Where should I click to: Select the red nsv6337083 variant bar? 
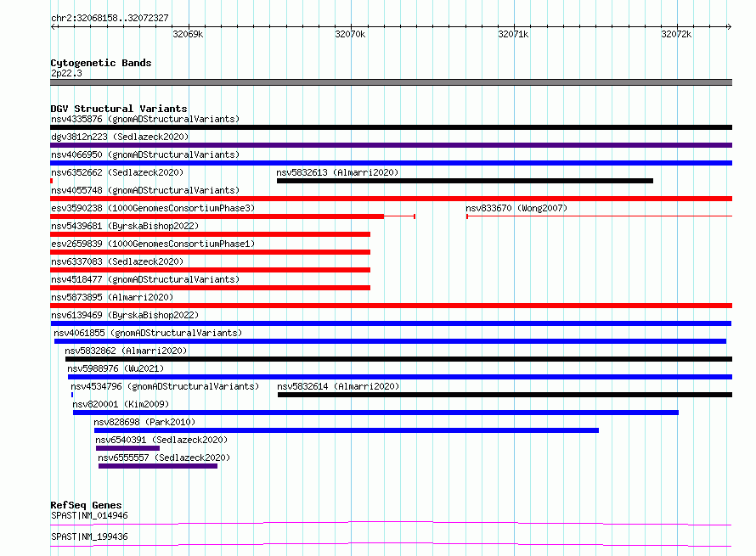click(210, 270)
